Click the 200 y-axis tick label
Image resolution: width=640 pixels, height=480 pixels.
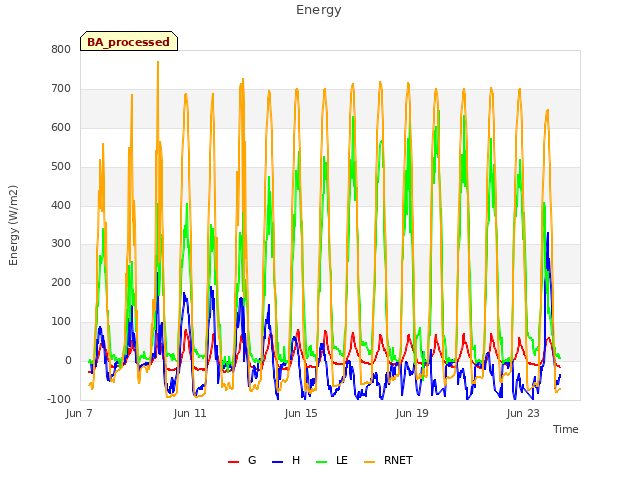pyautogui.click(x=61, y=282)
